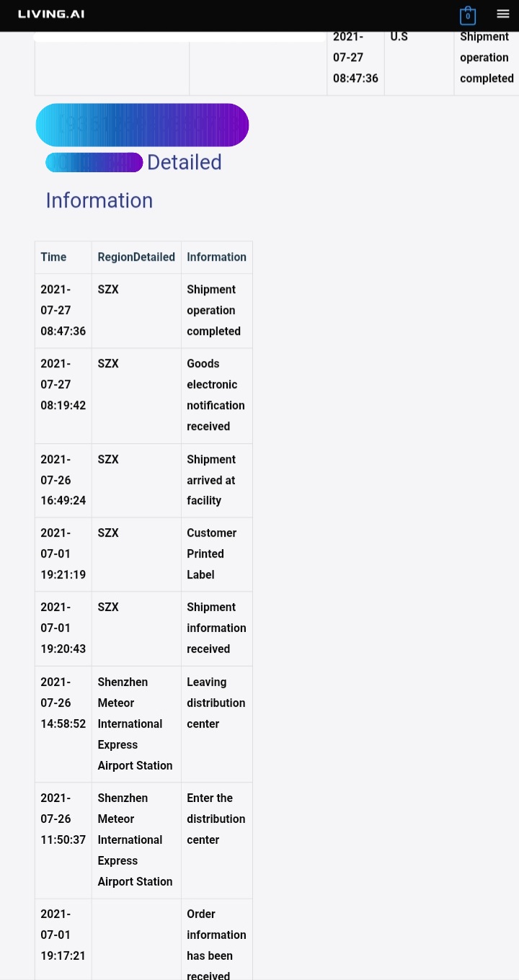
Task: Select the Shipment information received entry
Action: (216, 628)
